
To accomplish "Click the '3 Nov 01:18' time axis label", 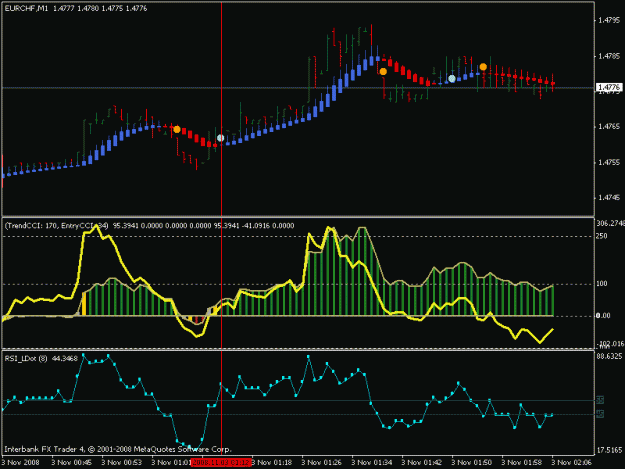I will coord(272,463).
